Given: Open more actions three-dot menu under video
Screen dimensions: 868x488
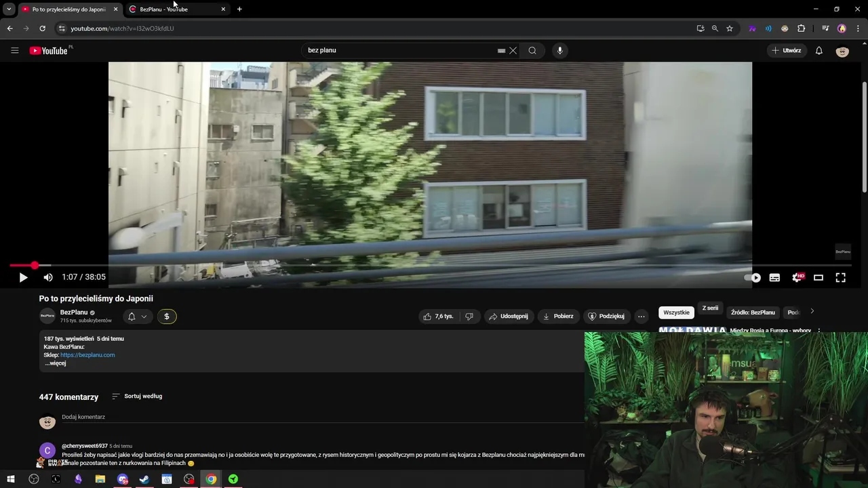Looking at the screenshot, I should click(641, 317).
